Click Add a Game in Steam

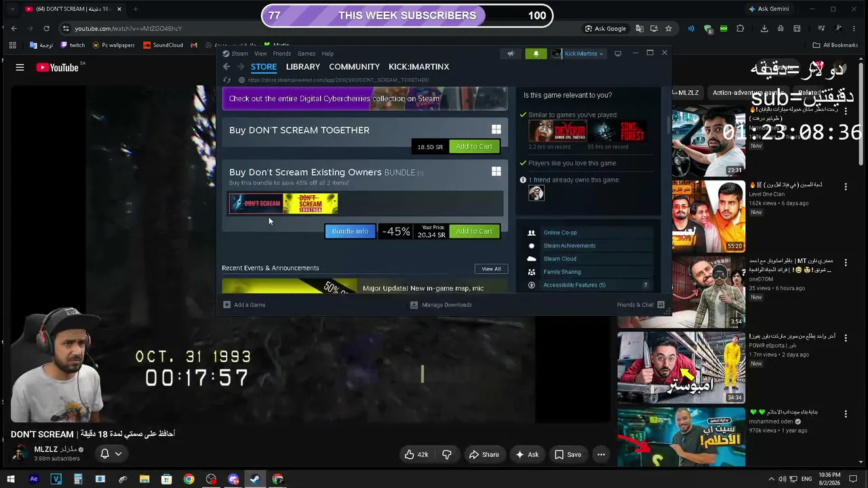click(x=244, y=305)
